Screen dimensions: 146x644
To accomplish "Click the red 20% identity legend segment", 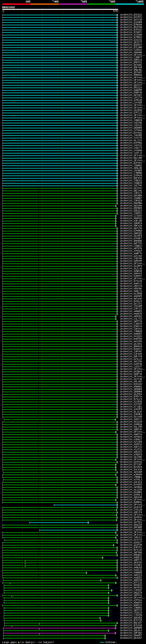I will [16, 4].
